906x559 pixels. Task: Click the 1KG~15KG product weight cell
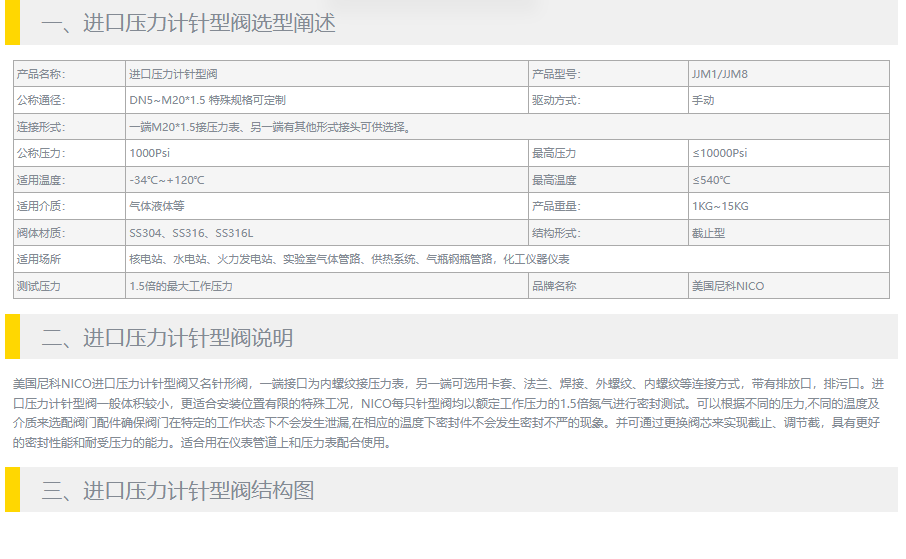(x=720, y=206)
